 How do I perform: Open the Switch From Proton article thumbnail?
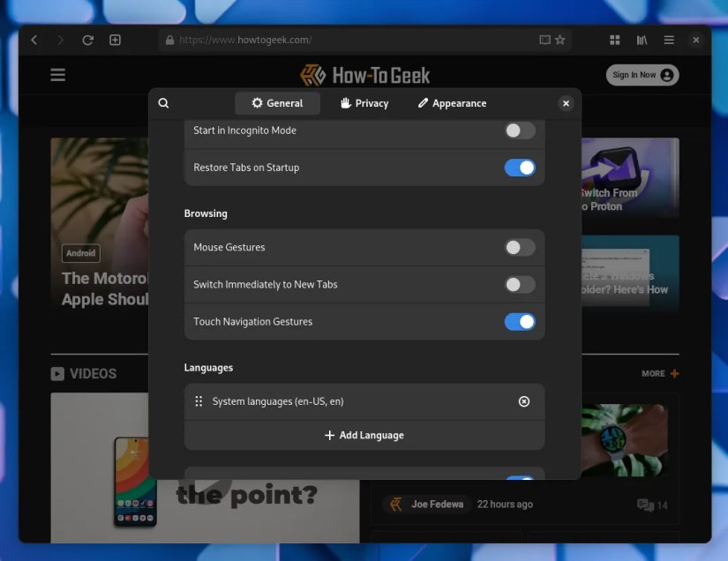tap(629, 177)
